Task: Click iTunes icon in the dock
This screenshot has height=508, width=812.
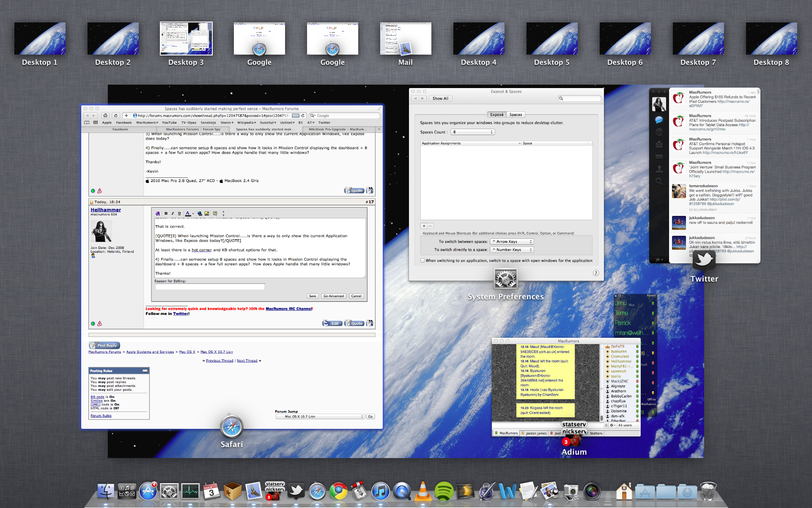Action: pos(380,491)
